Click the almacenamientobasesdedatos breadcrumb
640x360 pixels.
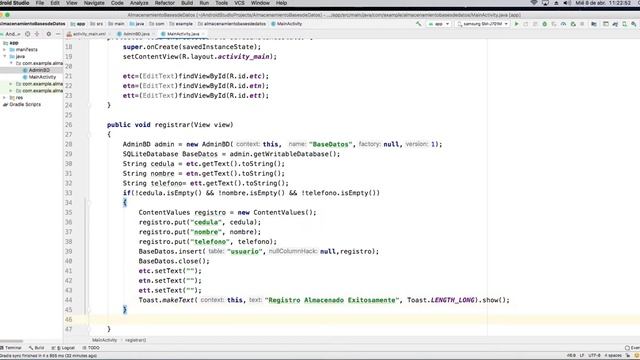tap(232, 24)
